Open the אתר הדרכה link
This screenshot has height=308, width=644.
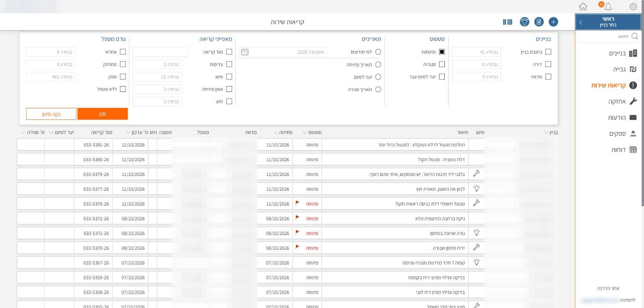608,288
